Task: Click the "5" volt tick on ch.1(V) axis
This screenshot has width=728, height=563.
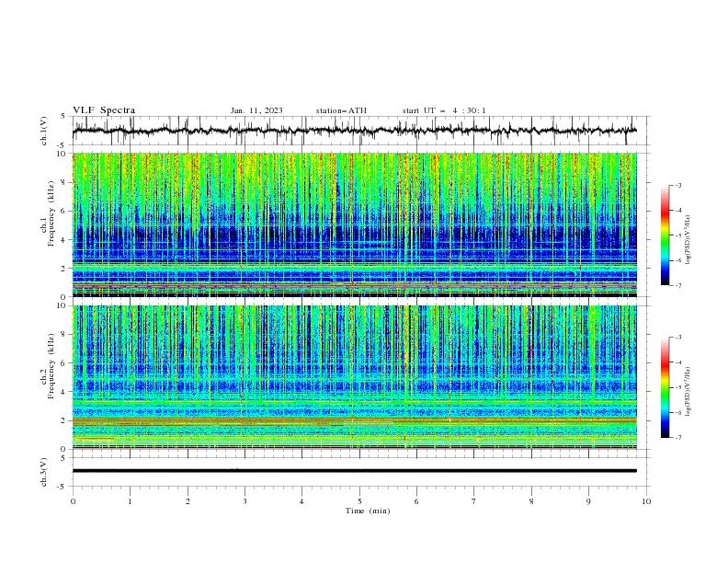Action: click(63, 117)
